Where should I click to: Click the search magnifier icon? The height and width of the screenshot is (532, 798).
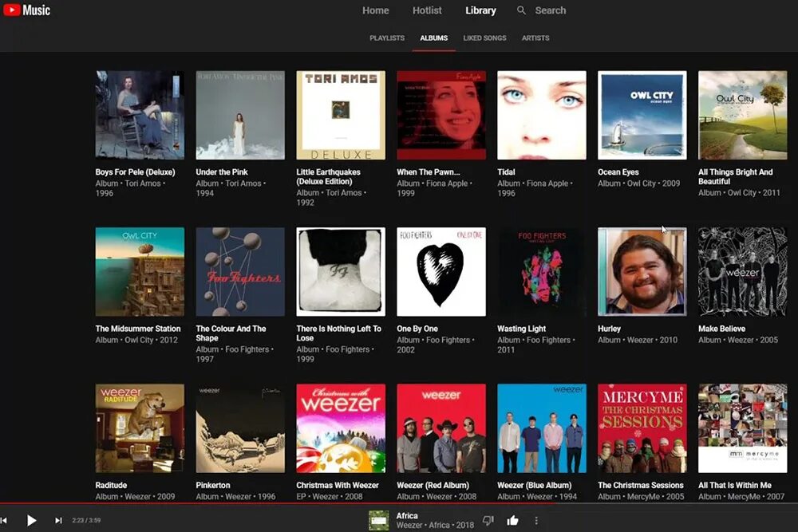(x=521, y=10)
